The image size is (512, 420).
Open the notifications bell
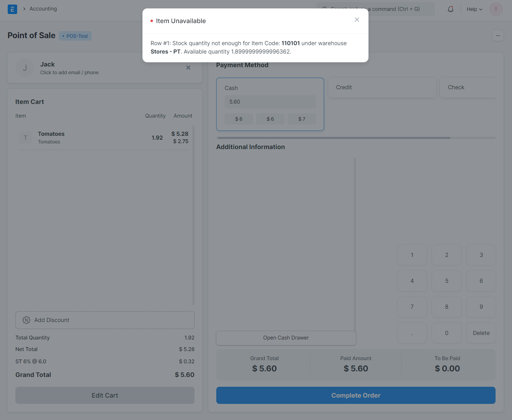pyautogui.click(x=450, y=9)
